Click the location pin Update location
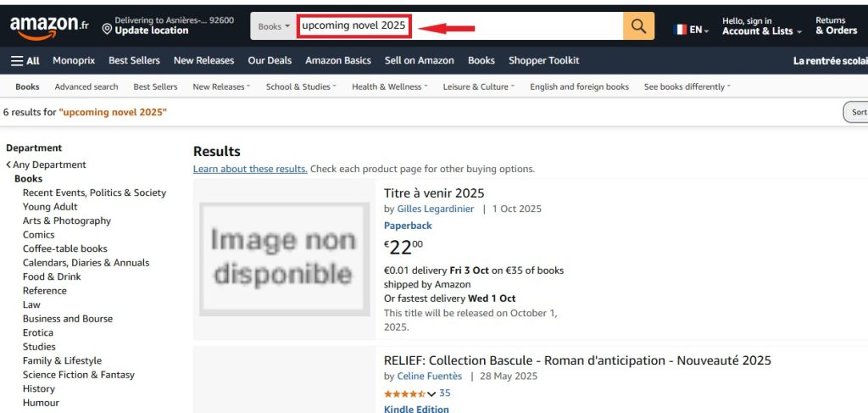The height and width of the screenshot is (413, 868). (x=169, y=25)
